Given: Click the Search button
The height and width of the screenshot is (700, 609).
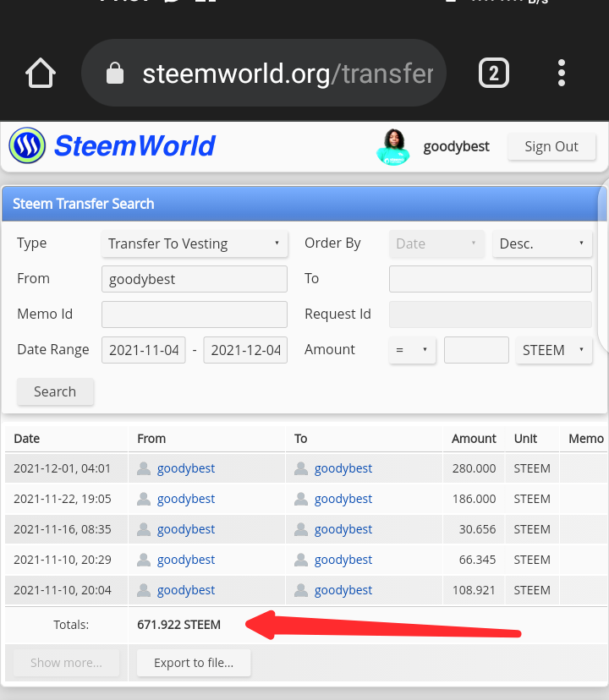Looking at the screenshot, I should pos(55,391).
